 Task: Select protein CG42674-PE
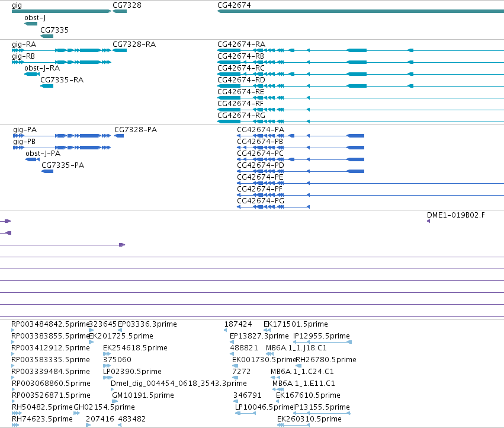[260, 177]
